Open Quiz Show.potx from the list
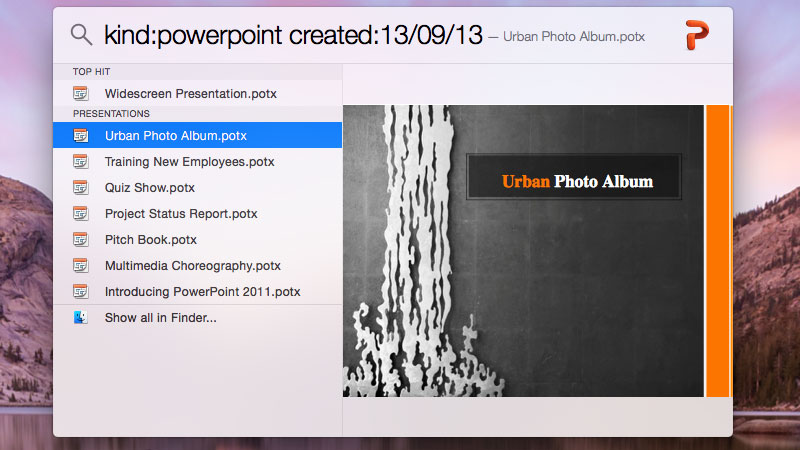The width and height of the screenshot is (800, 450). click(149, 188)
